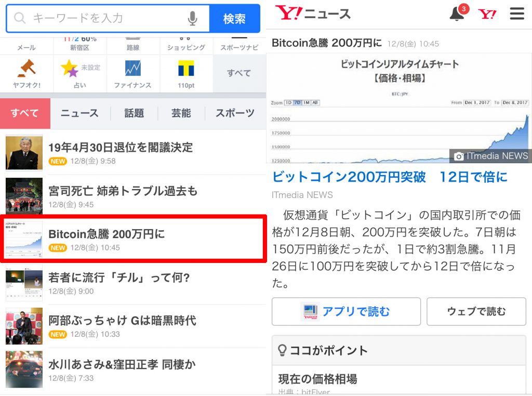Click the 現在の価格相場 heading
The width and height of the screenshot is (532, 396).
tap(317, 379)
